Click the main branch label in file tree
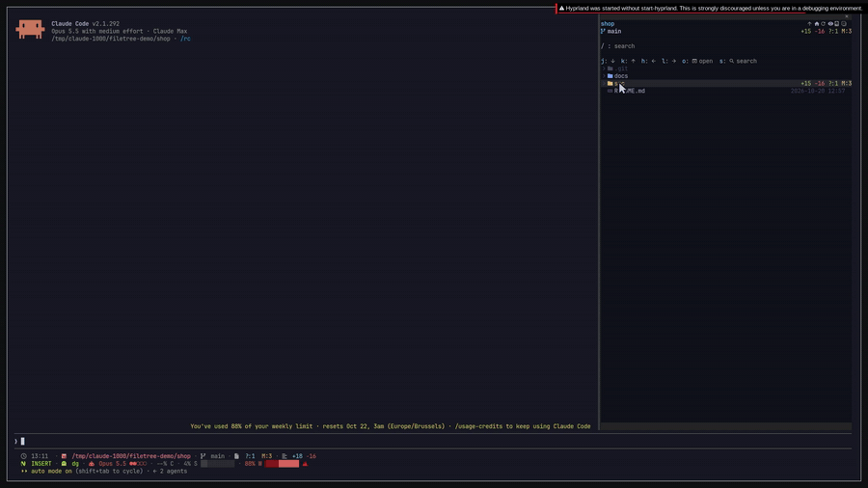868x488 pixels. (x=614, y=32)
